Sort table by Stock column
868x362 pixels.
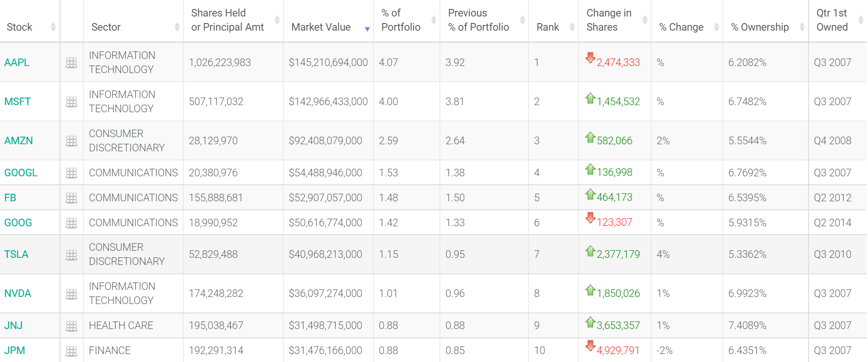click(30, 21)
